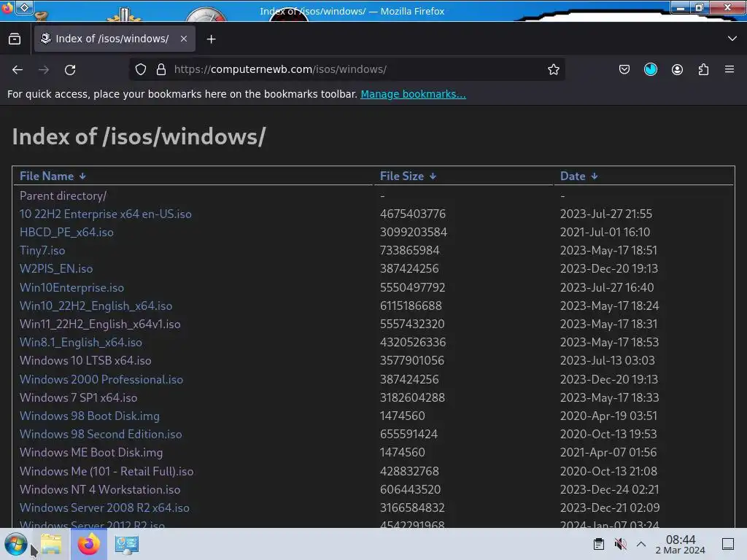
Task: Click date 2021-Jul-01 16:10
Action: (605, 233)
